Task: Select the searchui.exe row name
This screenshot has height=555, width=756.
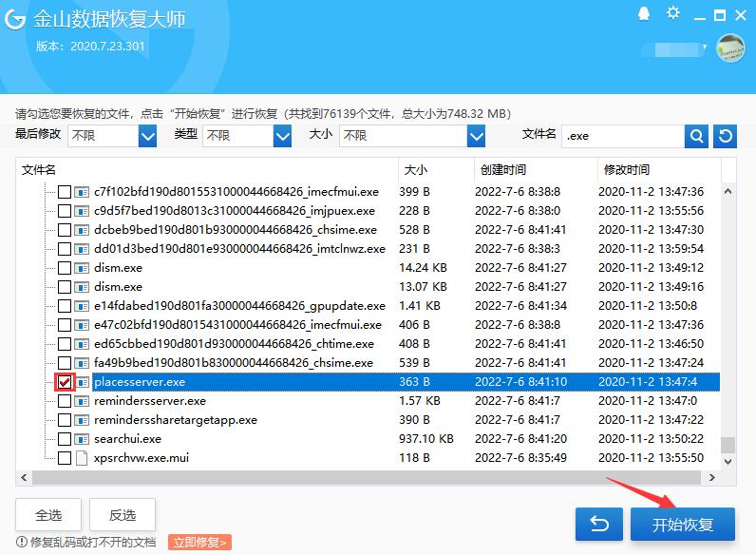Action: coord(127,439)
